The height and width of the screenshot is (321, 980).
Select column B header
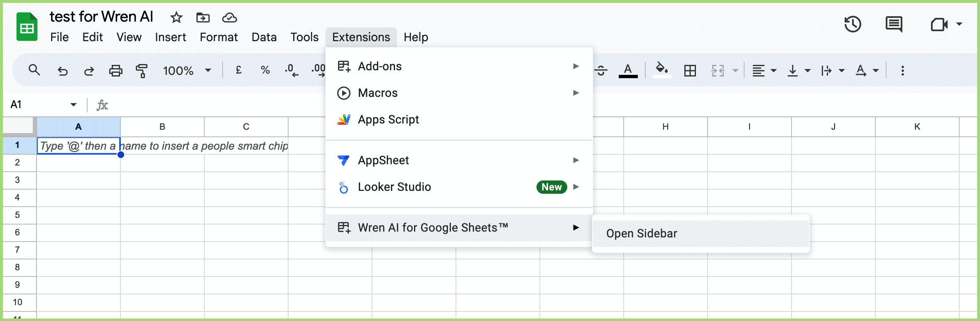click(162, 127)
